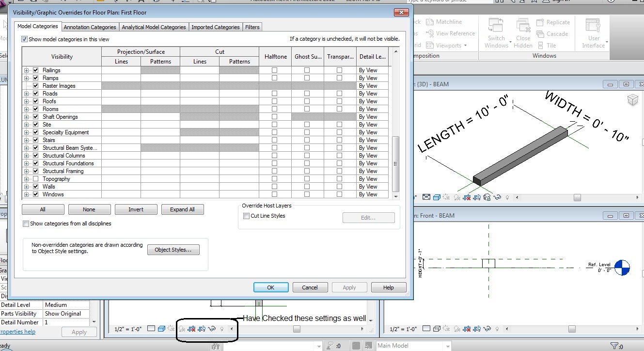Viewport: 644px width, 351px height.
Task: Check the Topography visibility checkbox
Action: pos(35,179)
